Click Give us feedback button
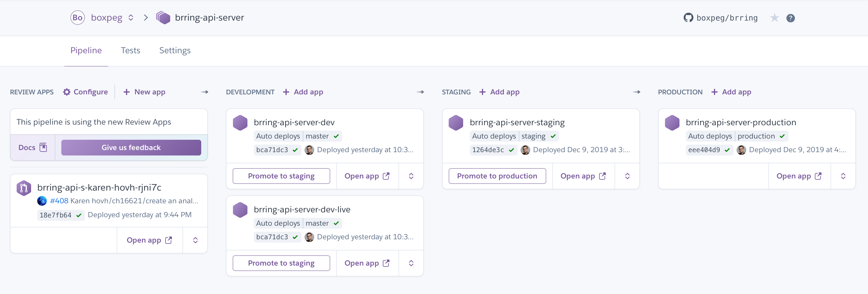This screenshot has width=868, height=294. 131,147
